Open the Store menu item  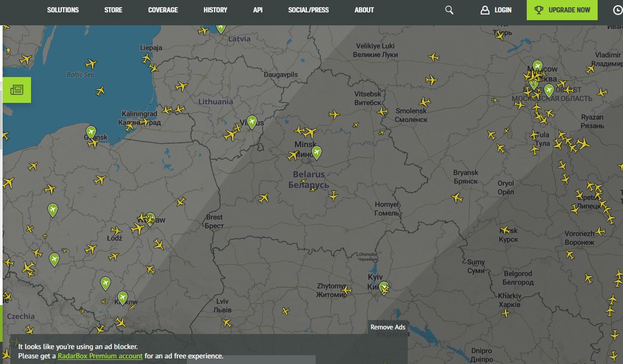tap(113, 10)
